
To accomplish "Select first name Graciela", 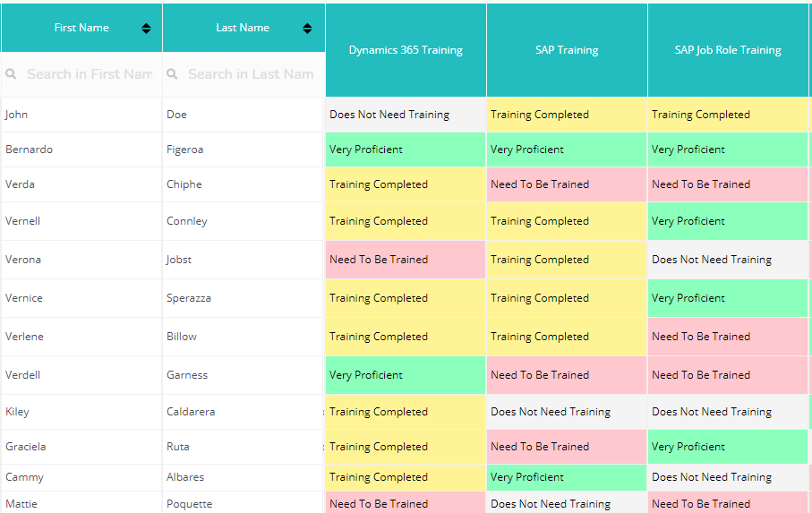I will coord(25,447).
